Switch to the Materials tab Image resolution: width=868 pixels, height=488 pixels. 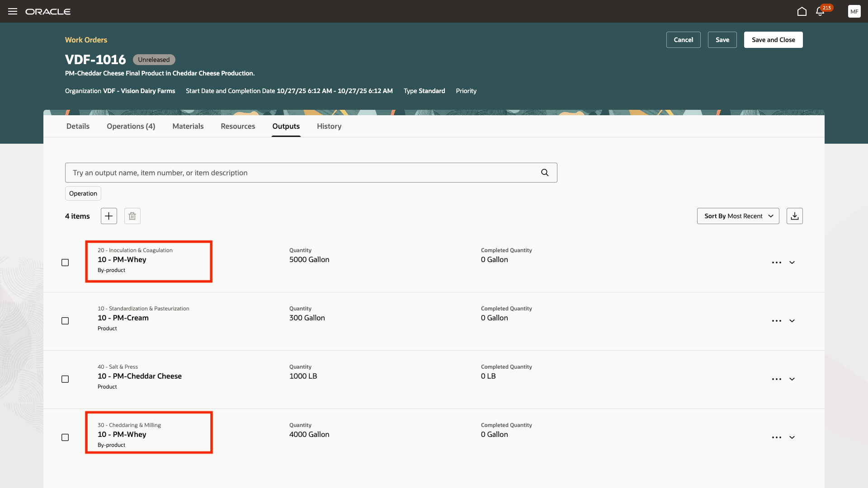tap(188, 126)
